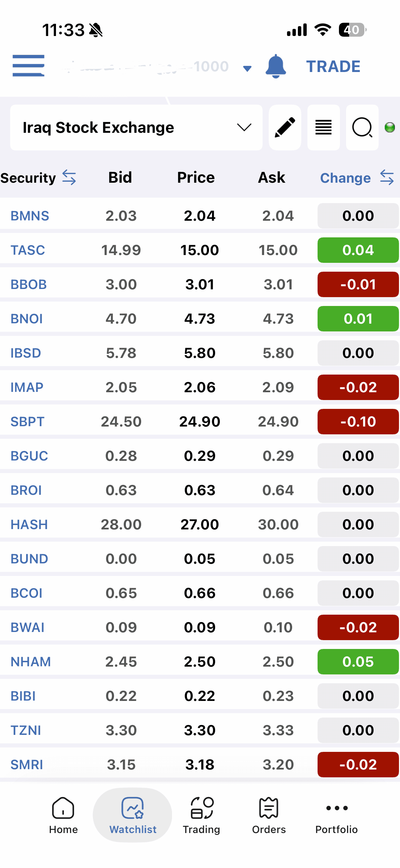Screen dimensions: 400x868
Task: Toggle Change column swap arrows
Action: click(x=387, y=178)
